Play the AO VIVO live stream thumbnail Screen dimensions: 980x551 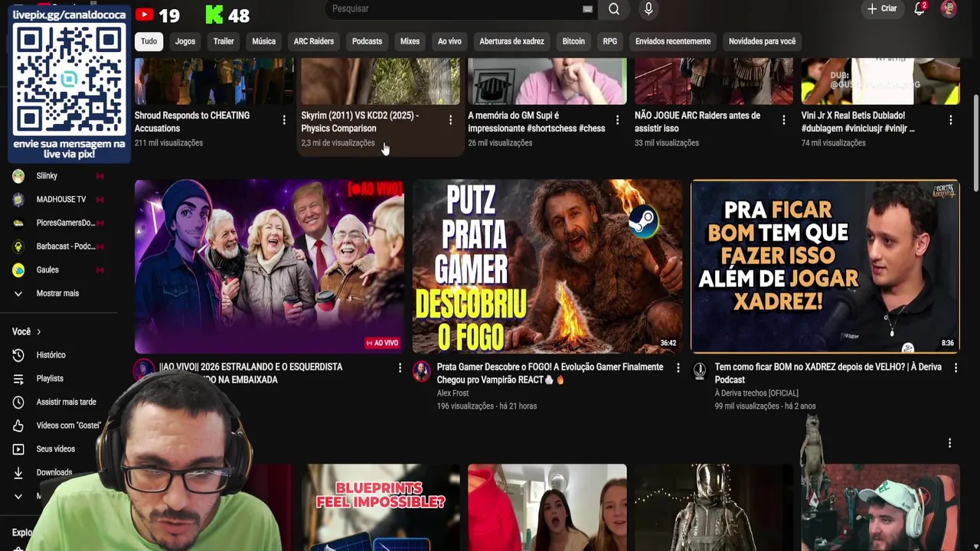pyautogui.click(x=269, y=266)
